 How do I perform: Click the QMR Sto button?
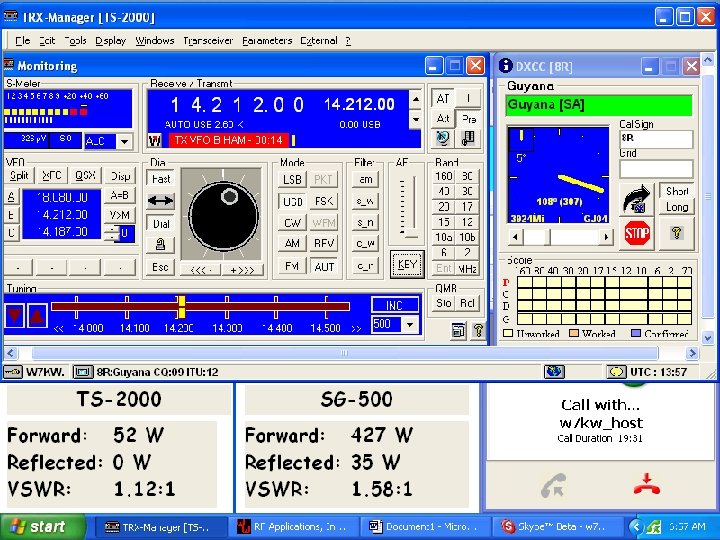tap(443, 303)
